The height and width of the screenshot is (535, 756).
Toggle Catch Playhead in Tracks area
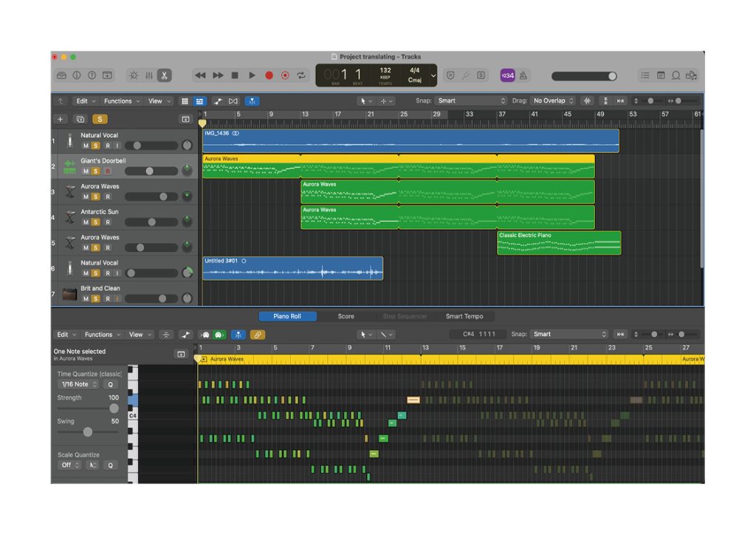pyautogui.click(x=252, y=101)
